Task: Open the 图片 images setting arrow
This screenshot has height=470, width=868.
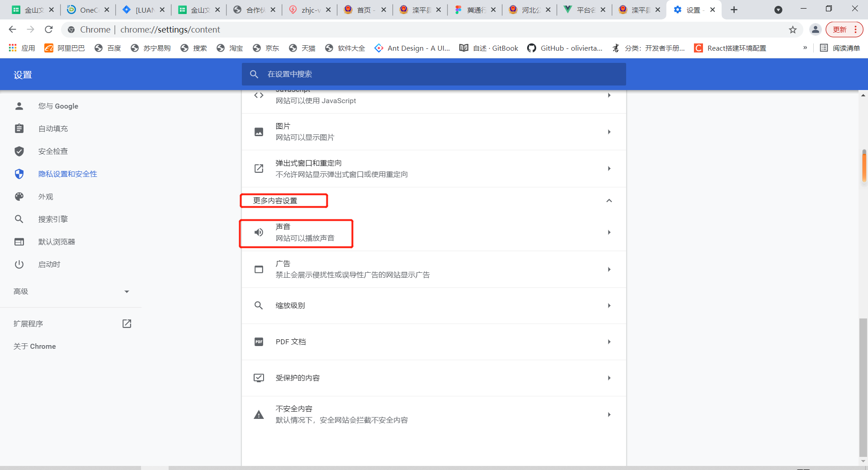Action: click(609, 132)
